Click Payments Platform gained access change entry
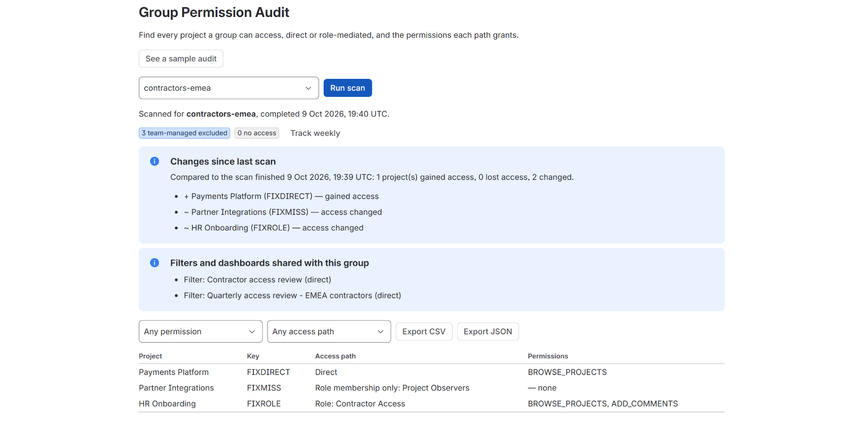868x425 pixels. (x=282, y=196)
